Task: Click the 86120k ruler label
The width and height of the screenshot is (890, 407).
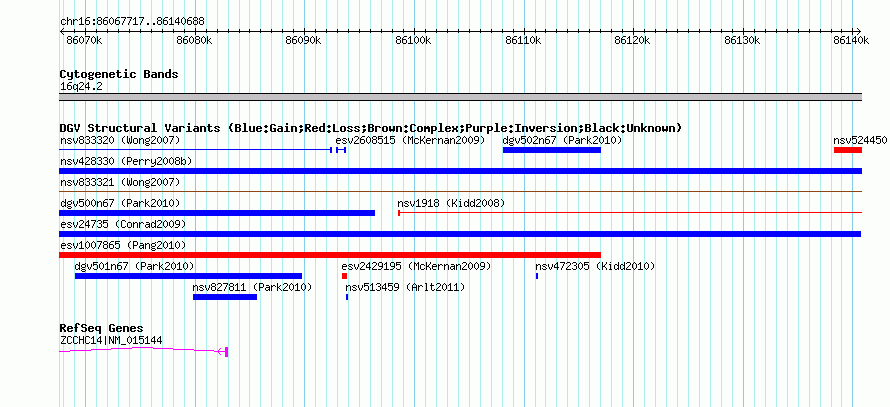Action: [x=633, y=40]
